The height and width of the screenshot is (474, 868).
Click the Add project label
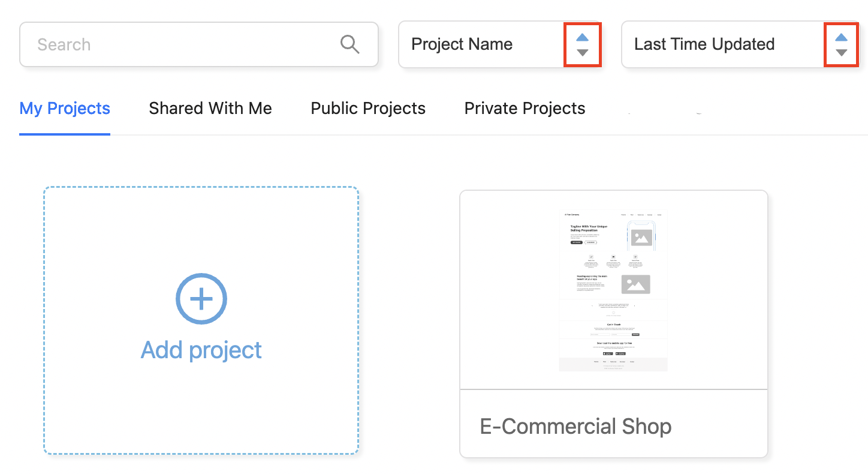click(x=201, y=350)
